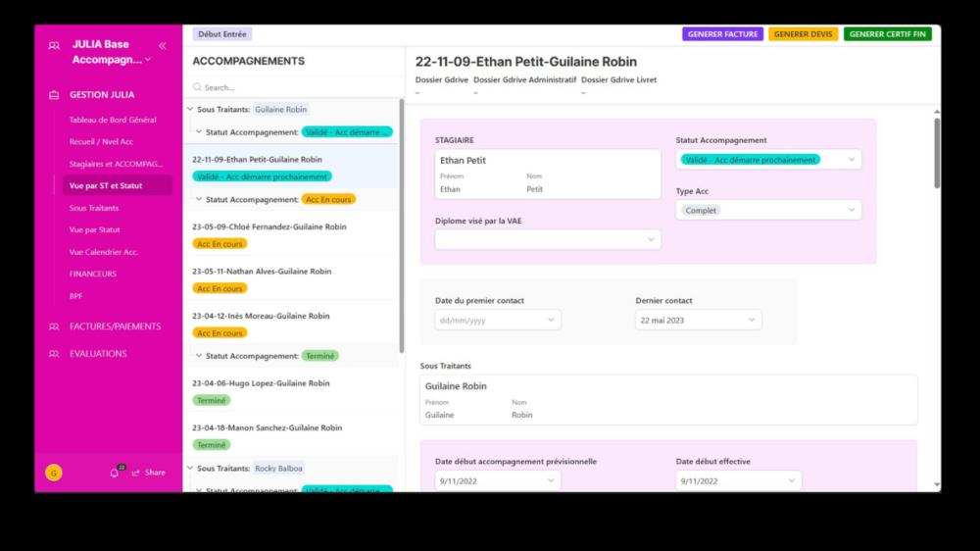Click the detail panel vertical scrollbar
Image resolution: width=980 pixels, height=551 pixels.
tap(937, 153)
